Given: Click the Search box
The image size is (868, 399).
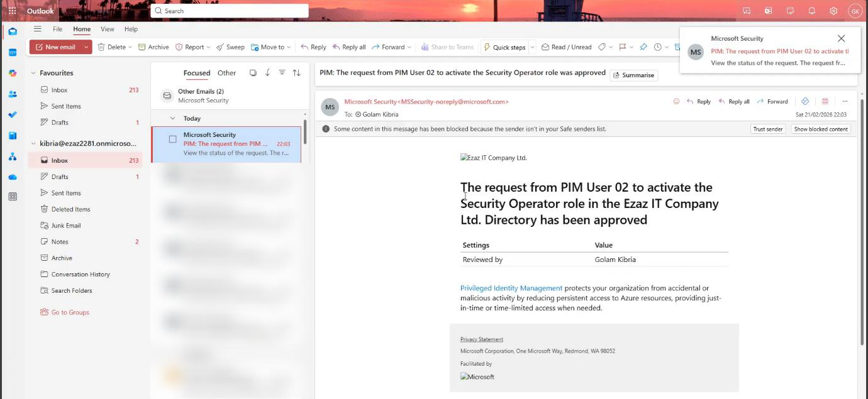Looking at the screenshot, I should pyautogui.click(x=230, y=11).
